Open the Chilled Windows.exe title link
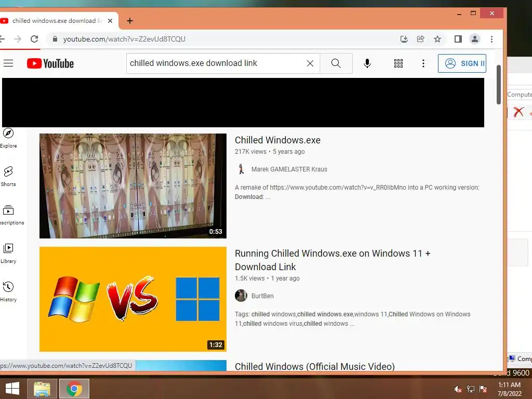This screenshot has height=399, width=532. [x=277, y=140]
